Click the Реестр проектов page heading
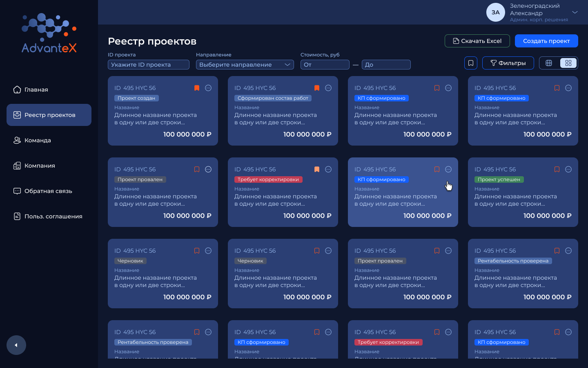 pos(152,41)
